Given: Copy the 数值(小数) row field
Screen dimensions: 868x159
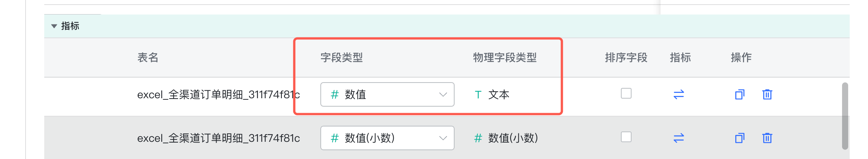Looking at the screenshot, I should tap(739, 138).
